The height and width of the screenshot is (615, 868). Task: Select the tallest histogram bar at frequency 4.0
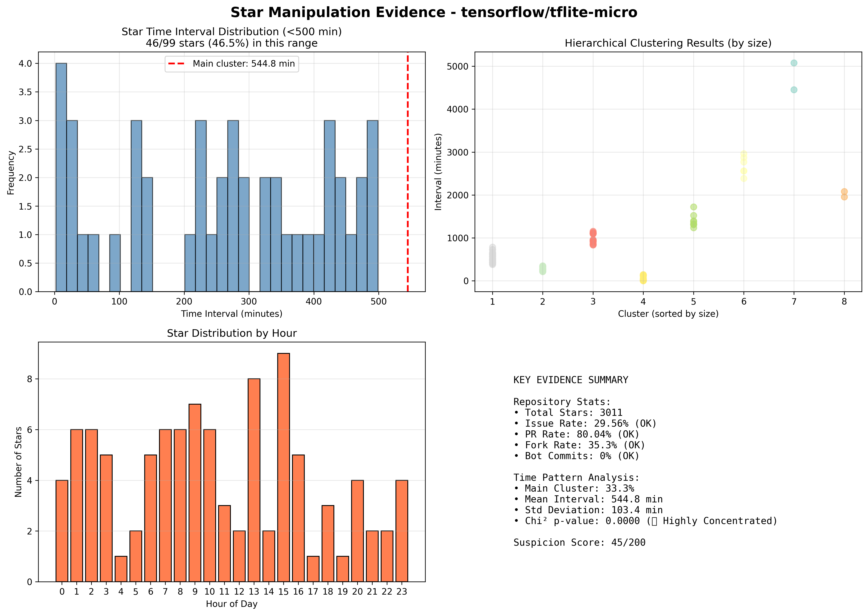coord(61,177)
